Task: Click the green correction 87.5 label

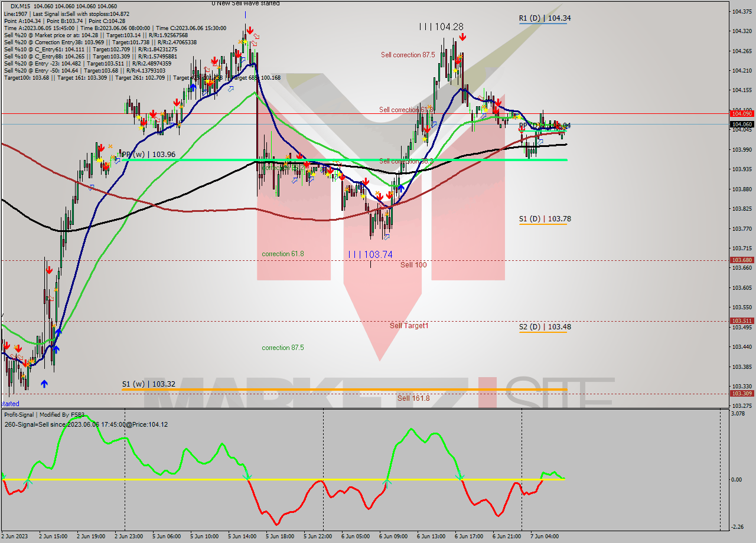Action: point(283,348)
